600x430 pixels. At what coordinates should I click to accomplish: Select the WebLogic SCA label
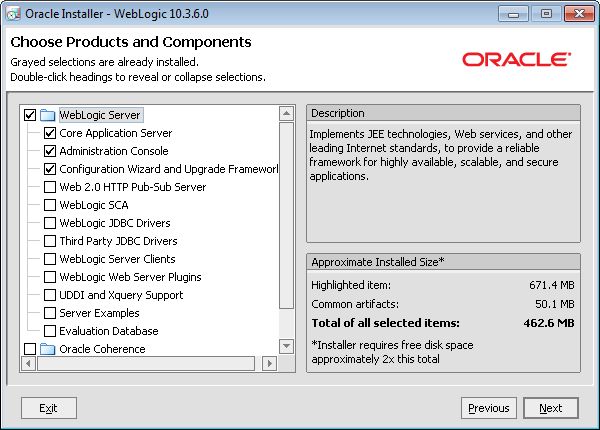tap(94, 205)
